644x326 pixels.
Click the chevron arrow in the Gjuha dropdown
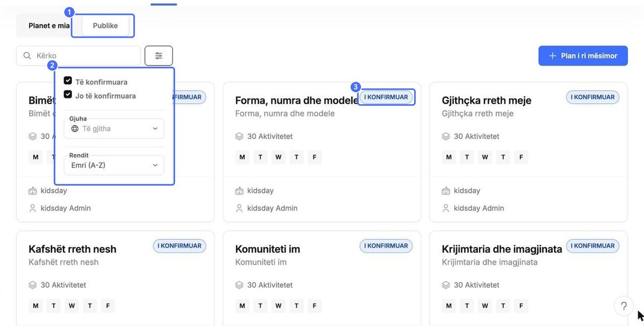(155, 129)
